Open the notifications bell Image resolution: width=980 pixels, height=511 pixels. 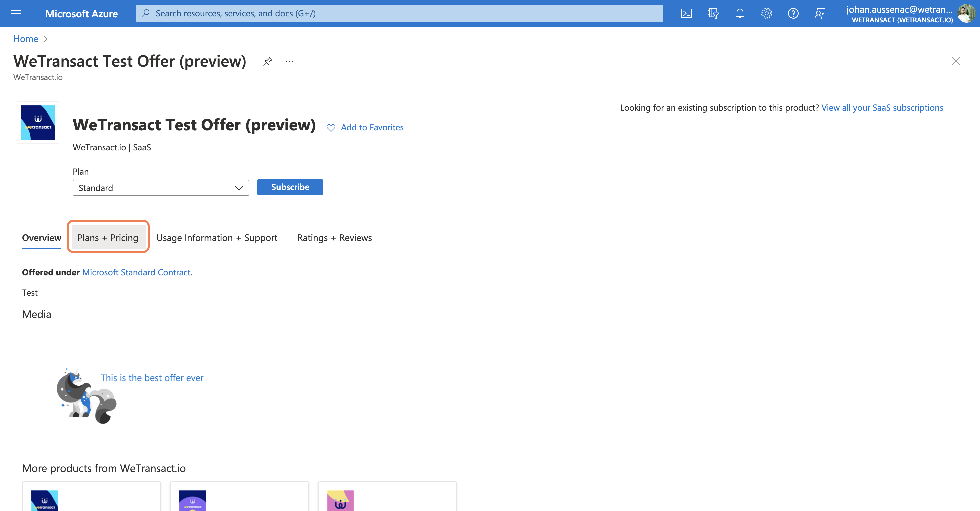click(740, 14)
